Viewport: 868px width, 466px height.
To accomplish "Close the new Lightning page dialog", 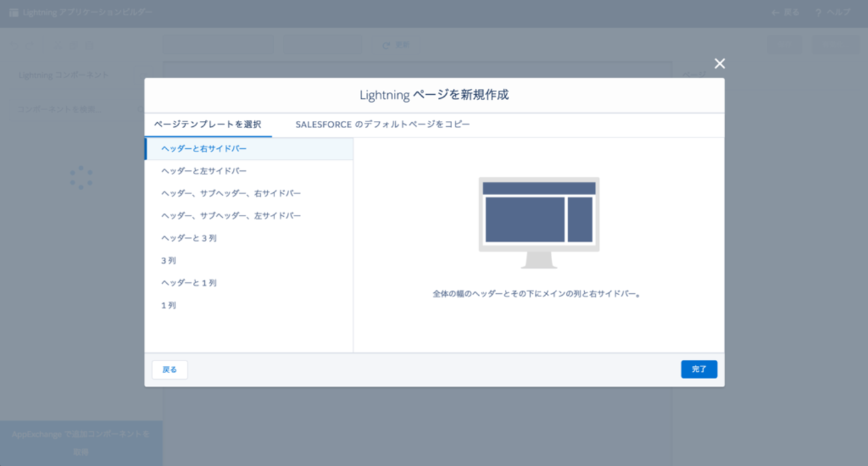I will click(719, 63).
